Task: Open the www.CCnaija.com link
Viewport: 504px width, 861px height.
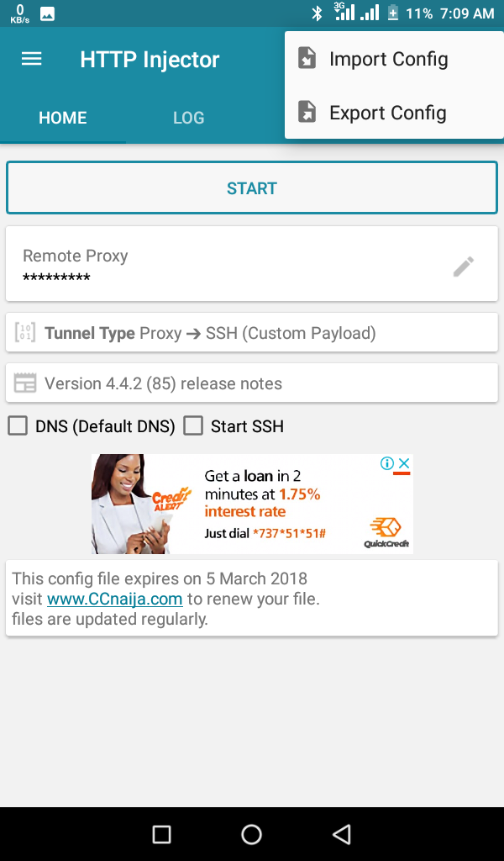Action: (x=114, y=600)
